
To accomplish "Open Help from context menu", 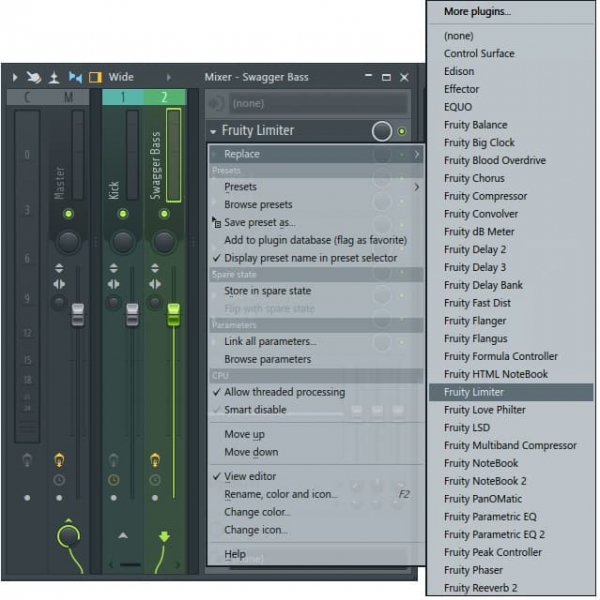I will (x=317, y=554).
